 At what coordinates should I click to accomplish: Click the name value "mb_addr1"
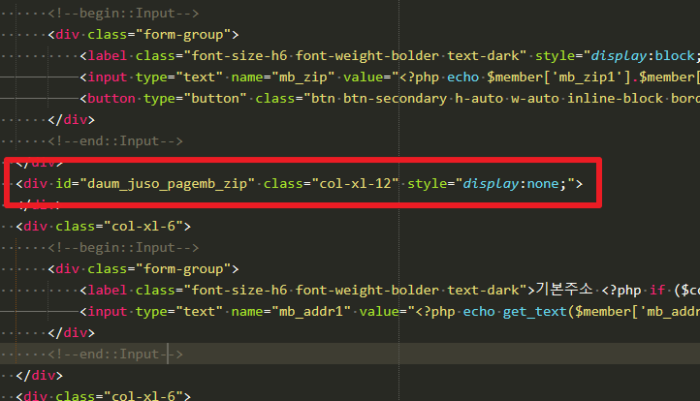311,311
